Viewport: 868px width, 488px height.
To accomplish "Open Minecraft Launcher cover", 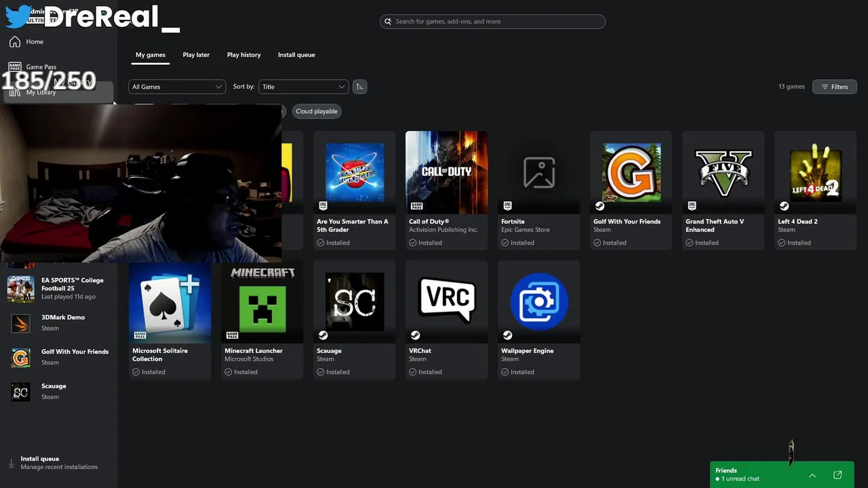I will point(262,302).
